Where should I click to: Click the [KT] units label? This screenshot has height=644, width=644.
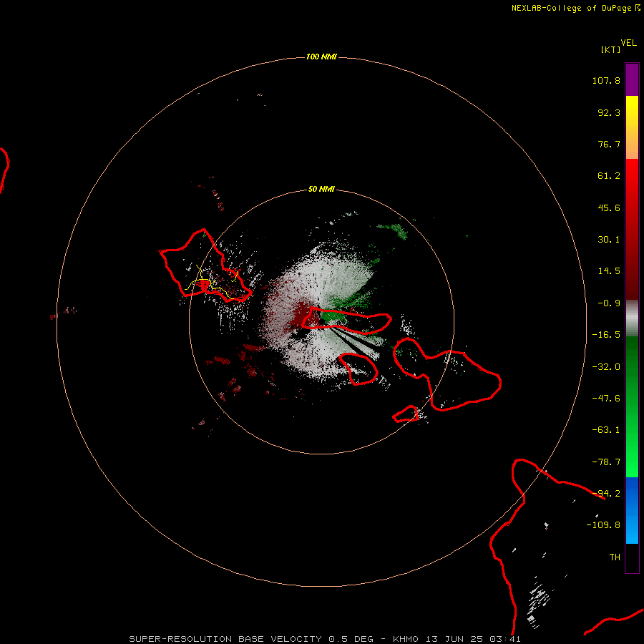tap(610, 49)
